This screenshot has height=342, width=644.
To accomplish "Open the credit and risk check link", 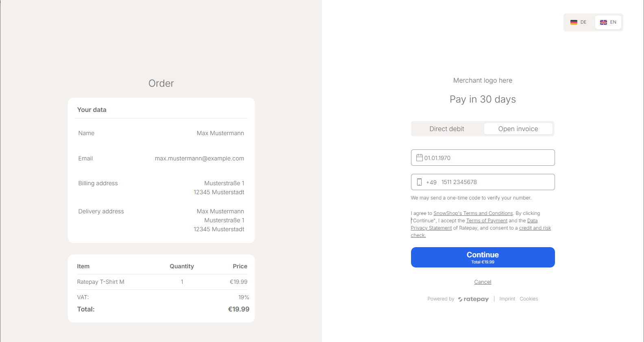I will click(x=535, y=228).
